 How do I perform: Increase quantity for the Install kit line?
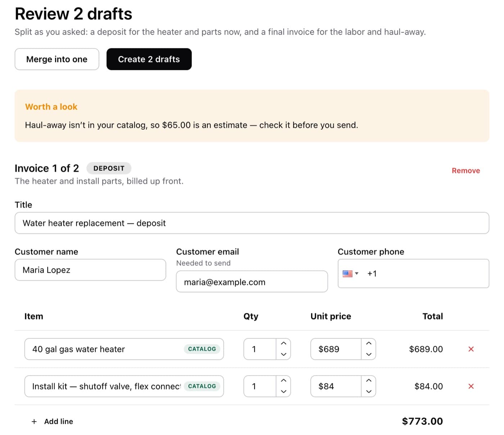coord(284,381)
